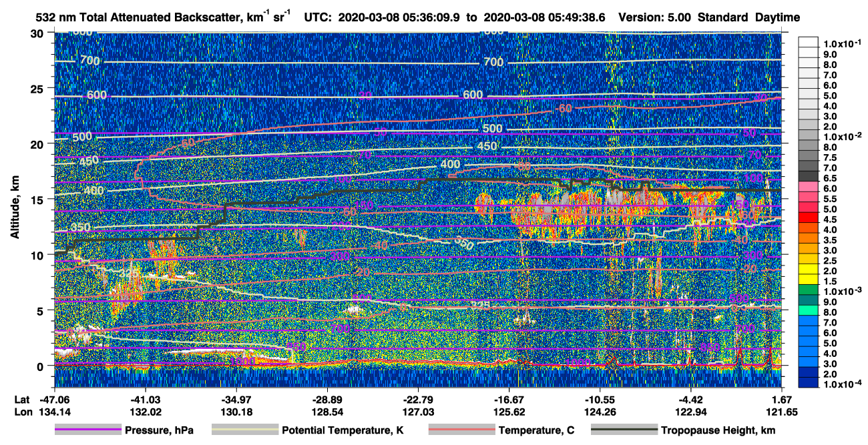Screen dimensions: 868x445
Task: Click the altitude tick label "0"
Action: (x=41, y=366)
